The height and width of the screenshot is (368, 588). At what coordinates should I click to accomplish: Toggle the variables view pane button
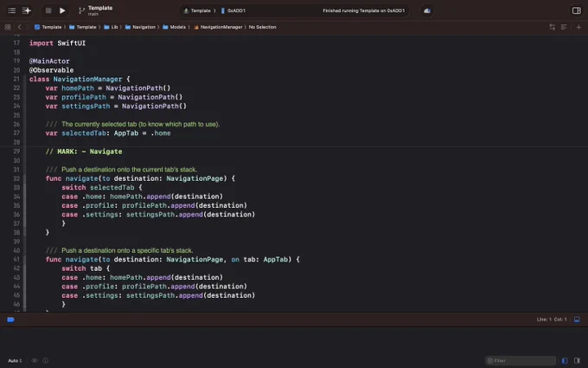[565, 360]
